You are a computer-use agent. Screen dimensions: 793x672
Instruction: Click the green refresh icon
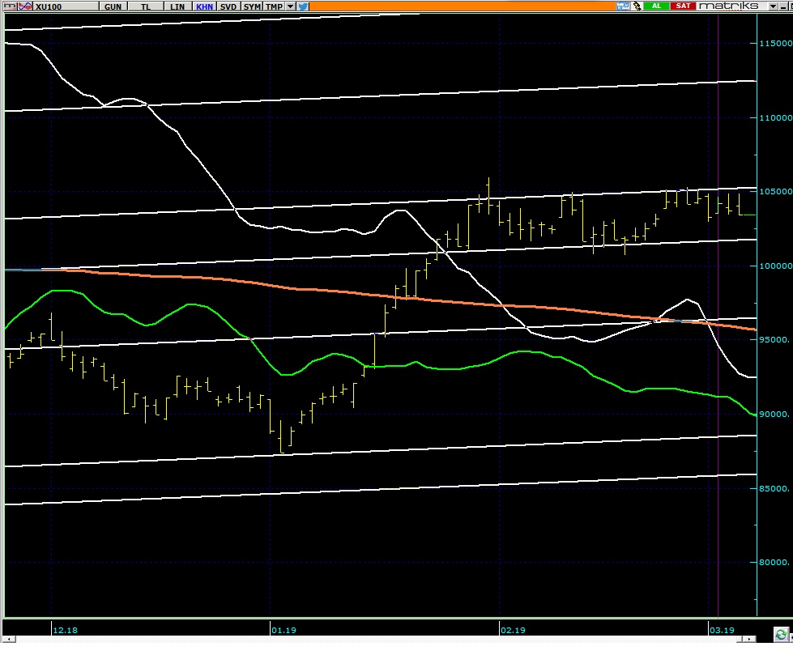781,634
